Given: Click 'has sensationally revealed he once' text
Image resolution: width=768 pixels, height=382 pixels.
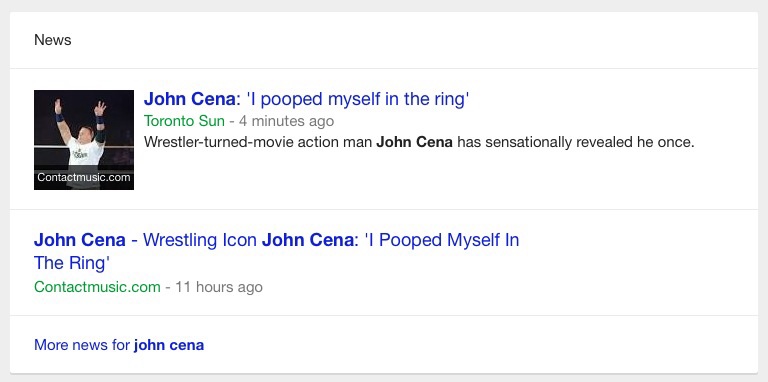Looking at the screenshot, I should [x=576, y=143].
